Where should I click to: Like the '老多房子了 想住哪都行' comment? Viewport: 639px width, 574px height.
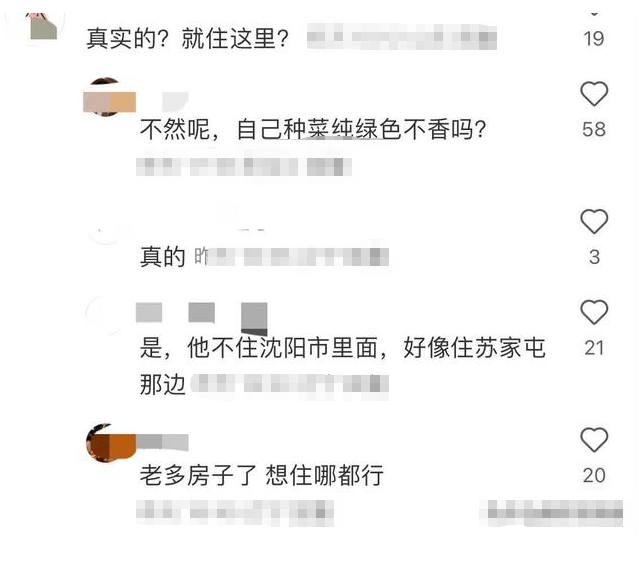594,440
